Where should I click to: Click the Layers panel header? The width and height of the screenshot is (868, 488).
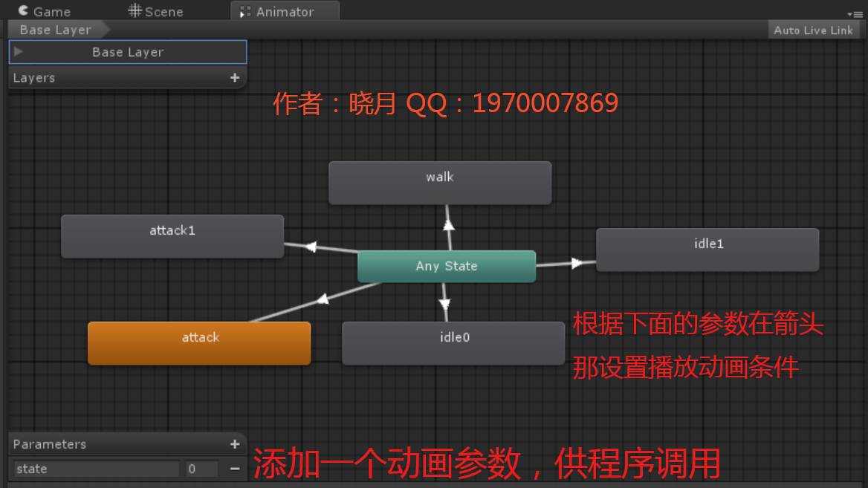point(128,78)
